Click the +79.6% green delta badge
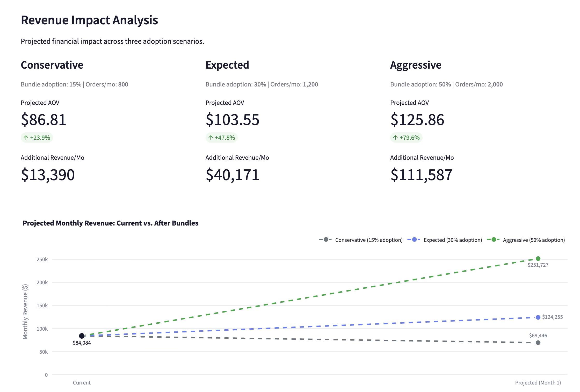 (x=406, y=138)
